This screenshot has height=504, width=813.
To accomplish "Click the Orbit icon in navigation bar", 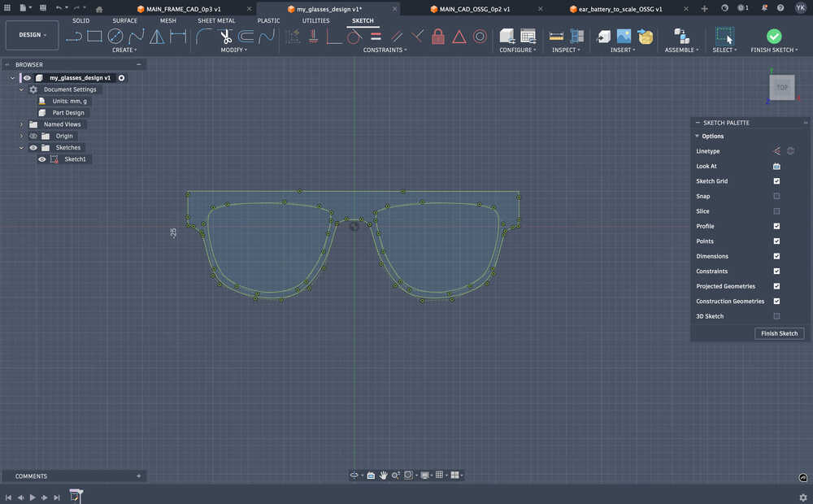I will click(x=355, y=475).
